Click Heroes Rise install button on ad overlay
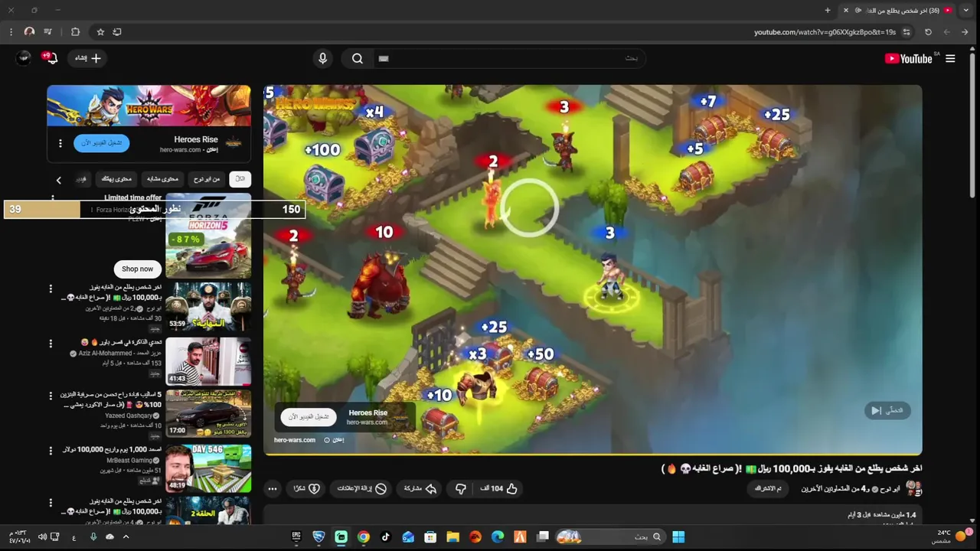This screenshot has width=980, height=551. (309, 417)
